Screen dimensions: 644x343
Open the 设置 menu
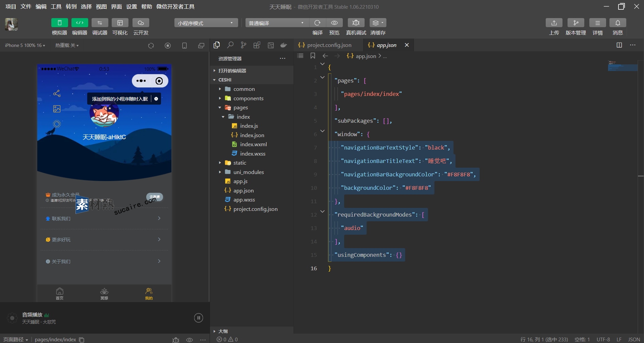(x=131, y=6)
